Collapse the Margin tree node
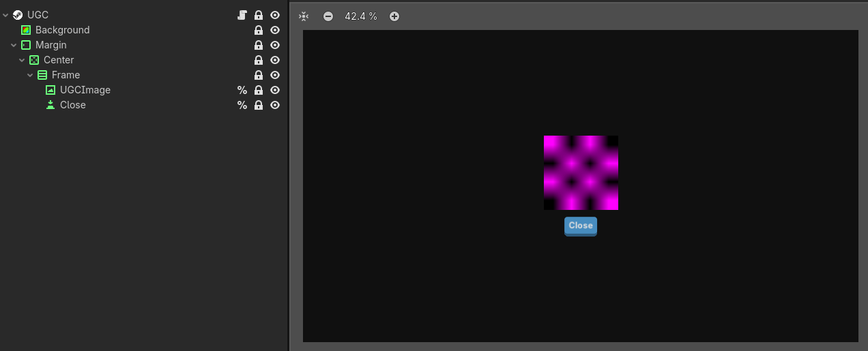The image size is (868, 351). tap(14, 45)
